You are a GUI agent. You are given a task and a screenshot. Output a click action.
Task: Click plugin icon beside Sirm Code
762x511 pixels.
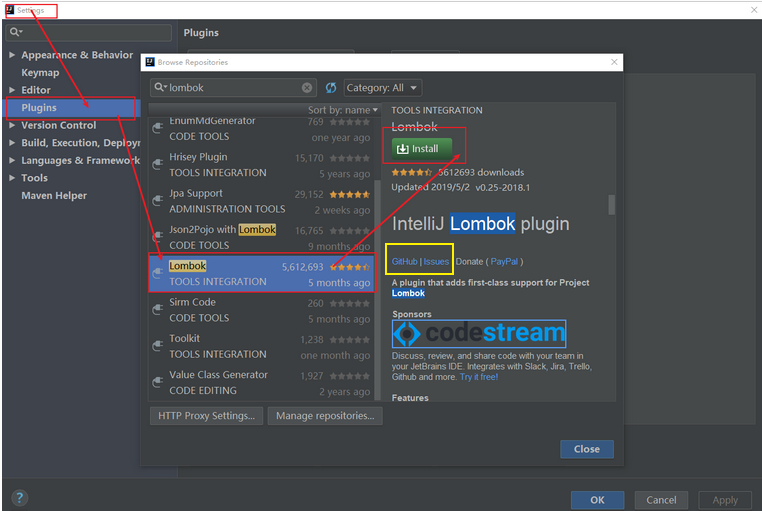click(157, 309)
